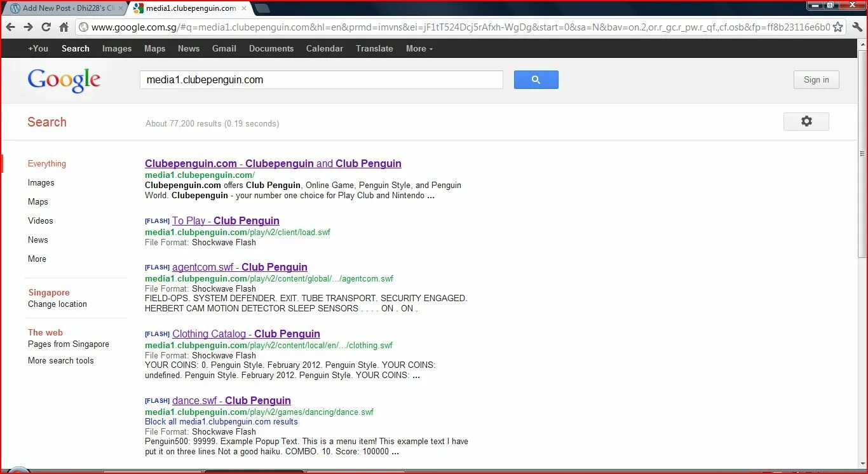Close the Add New Post tab
This screenshot has height=474, width=868.
point(121,8)
